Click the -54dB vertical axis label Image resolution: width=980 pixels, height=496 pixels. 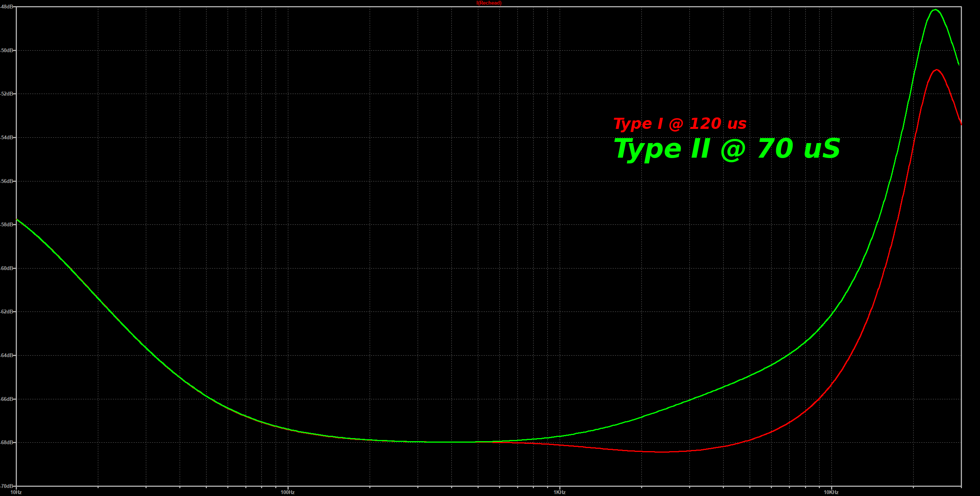coord(7,137)
